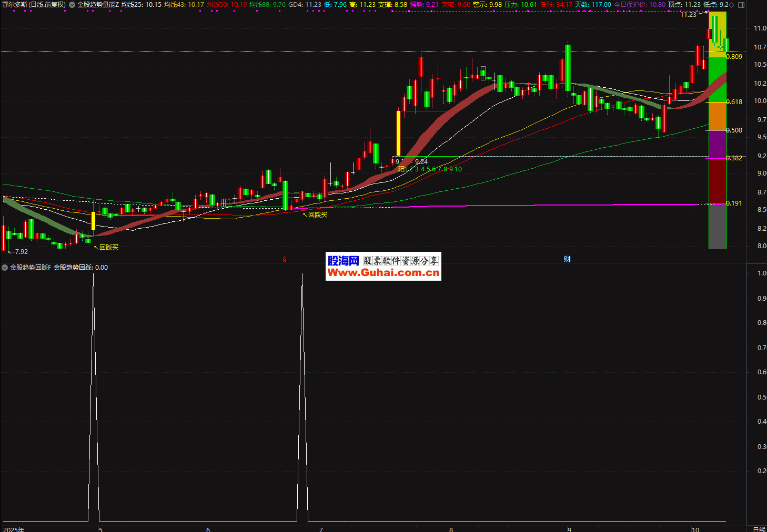767x532 pixels.
Task: Click the first 回踩买 signal arrow near May
Action: point(96,247)
